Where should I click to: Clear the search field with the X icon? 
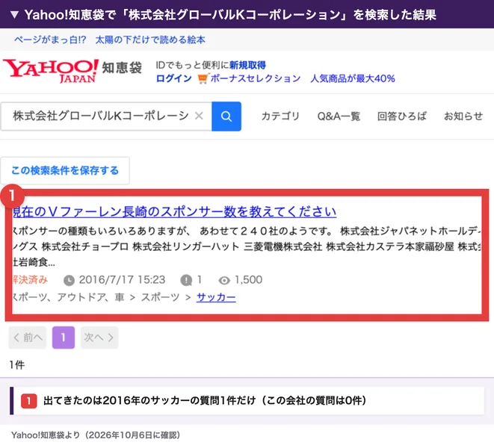(199, 116)
